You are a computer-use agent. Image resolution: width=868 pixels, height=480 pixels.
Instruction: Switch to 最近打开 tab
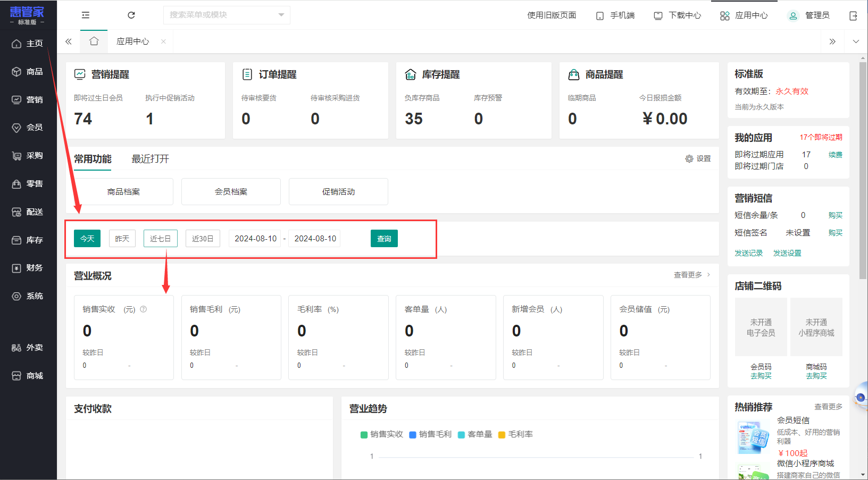point(151,159)
